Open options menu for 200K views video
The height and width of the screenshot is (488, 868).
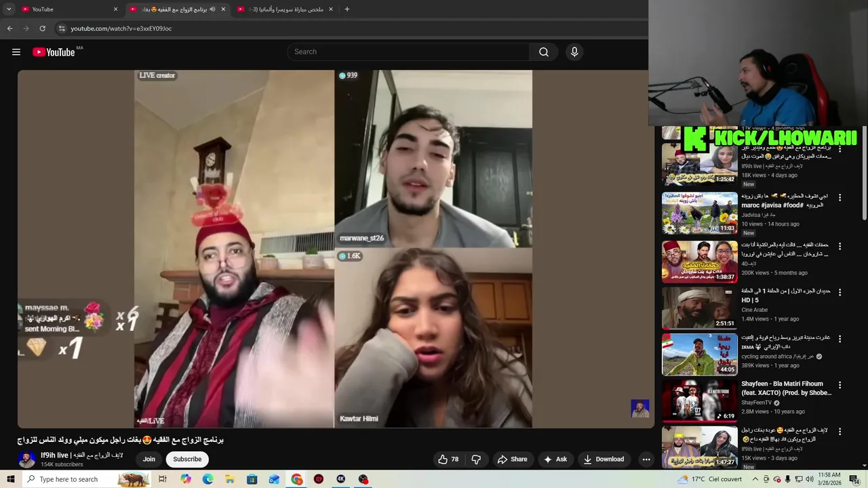840,246
